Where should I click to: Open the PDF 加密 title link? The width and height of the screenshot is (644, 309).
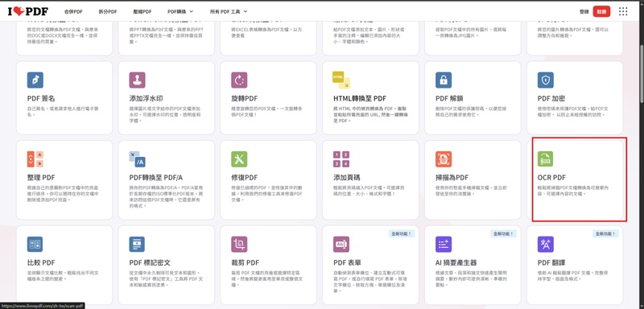tap(551, 98)
